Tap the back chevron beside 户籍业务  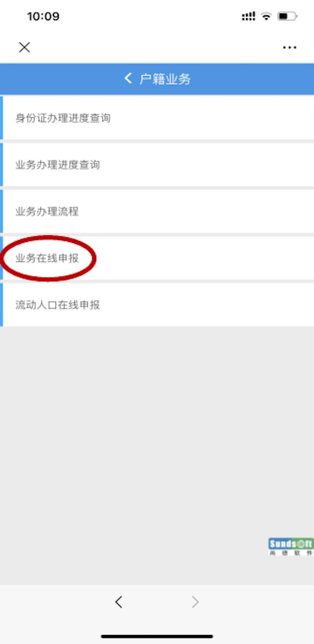[x=128, y=79]
